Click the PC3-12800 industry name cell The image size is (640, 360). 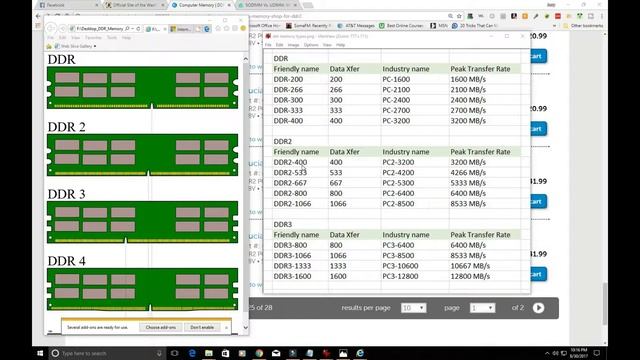point(400,276)
